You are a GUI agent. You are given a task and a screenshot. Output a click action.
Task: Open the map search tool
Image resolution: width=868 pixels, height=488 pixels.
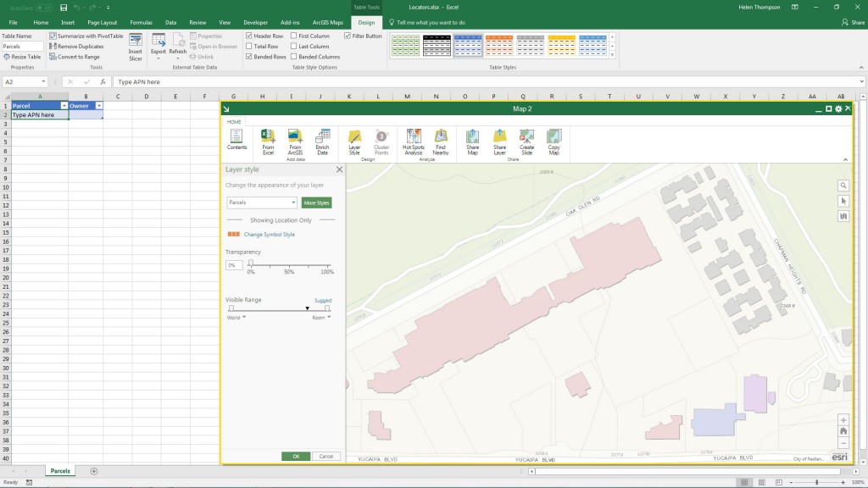[843, 186]
